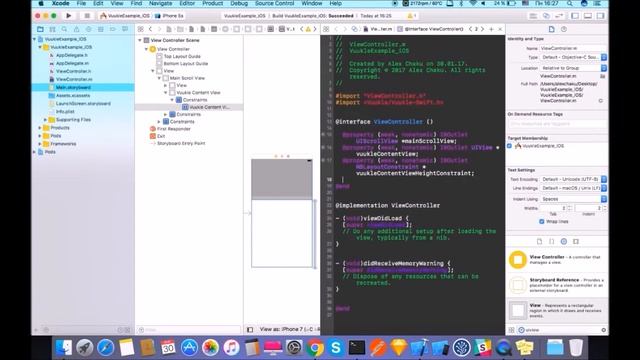Switch library to icon grid view
Screen dimensions: 640x360
511,330
